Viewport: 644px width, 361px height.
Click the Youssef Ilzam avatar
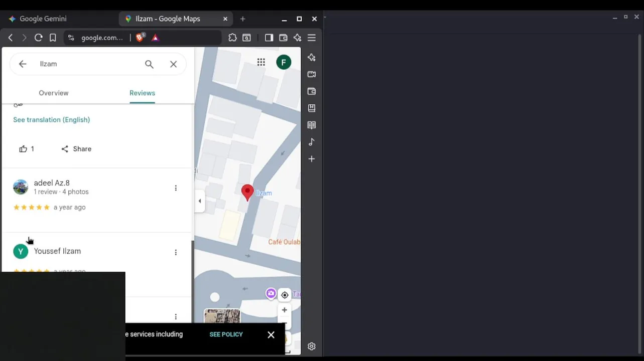21,251
